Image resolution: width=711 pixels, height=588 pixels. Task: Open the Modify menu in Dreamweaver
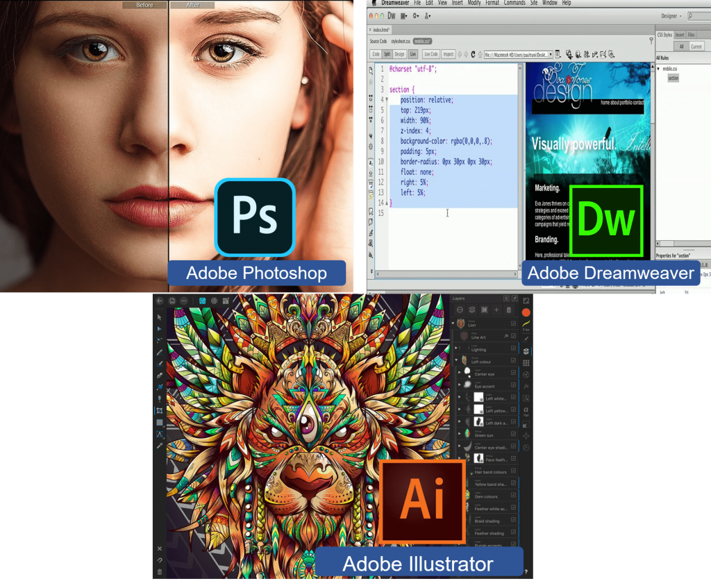(x=474, y=3)
